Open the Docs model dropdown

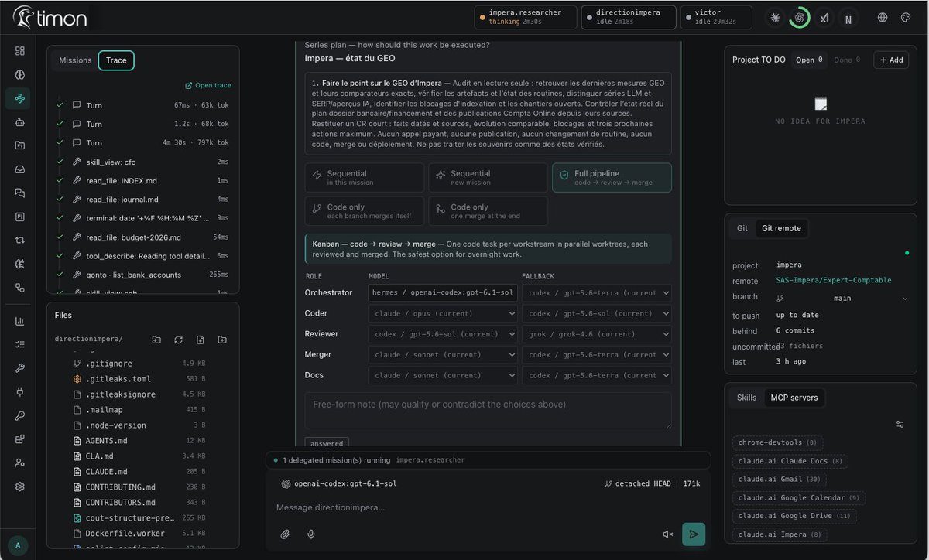(442, 375)
